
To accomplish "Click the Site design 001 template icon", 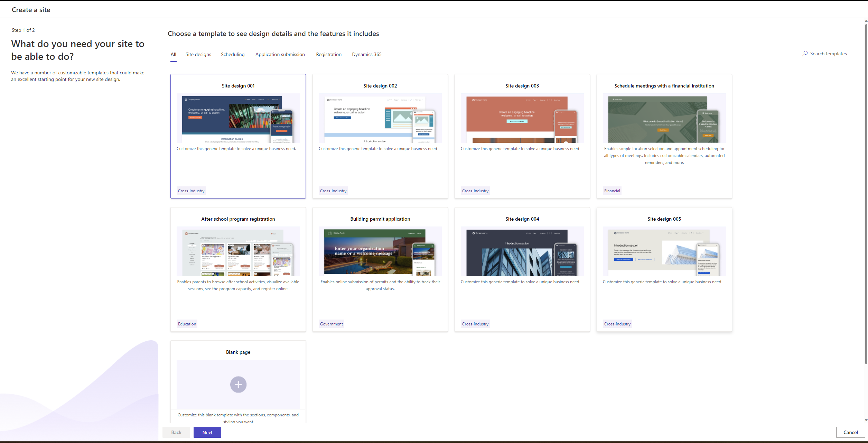I will click(x=237, y=119).
